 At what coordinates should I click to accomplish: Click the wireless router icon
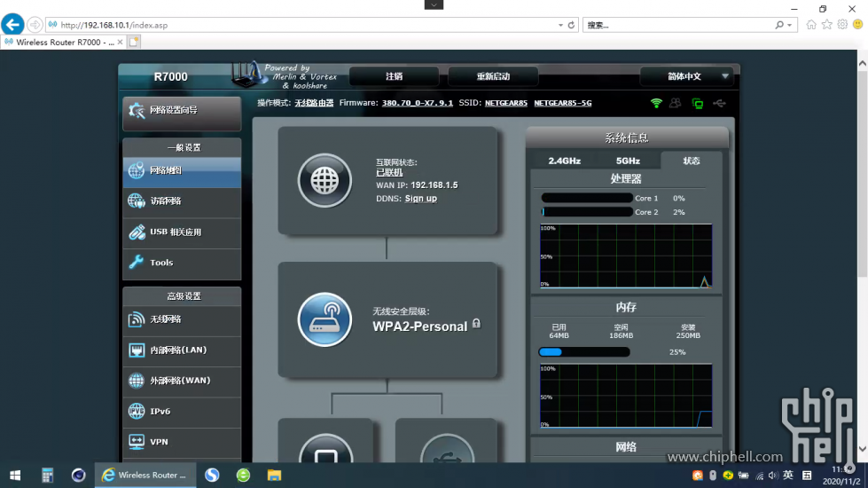point(325,319)
